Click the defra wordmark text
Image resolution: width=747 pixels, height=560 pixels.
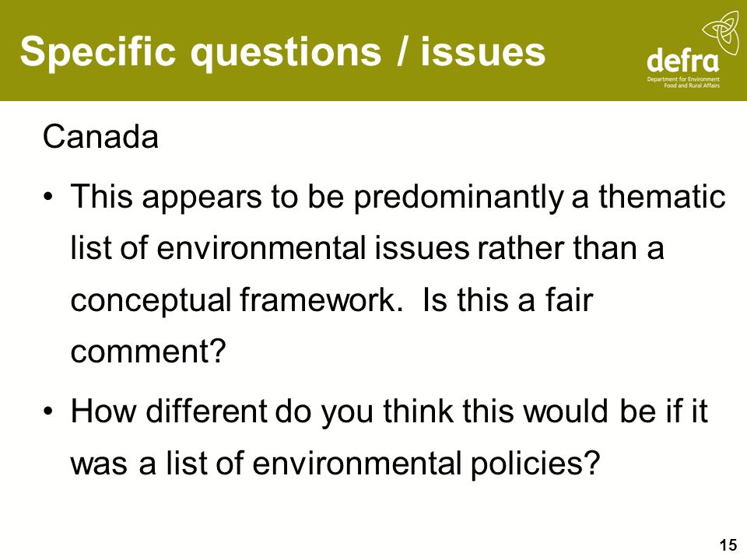click(x=682, y=61)
